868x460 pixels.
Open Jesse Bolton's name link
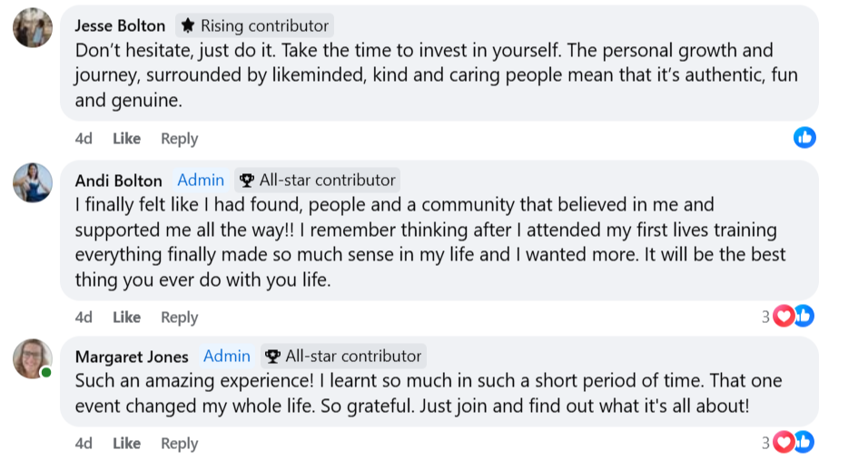click(x=119, y=25)
